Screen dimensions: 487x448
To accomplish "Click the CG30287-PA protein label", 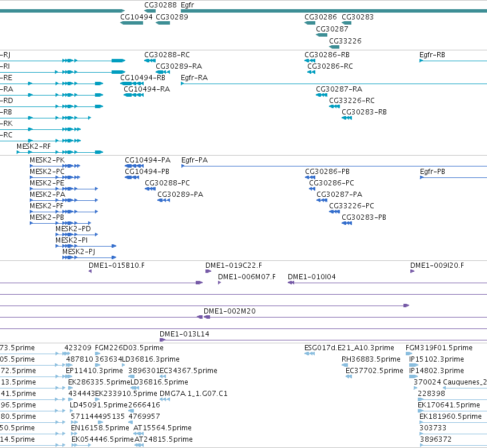I will click(x=339, y=195).
